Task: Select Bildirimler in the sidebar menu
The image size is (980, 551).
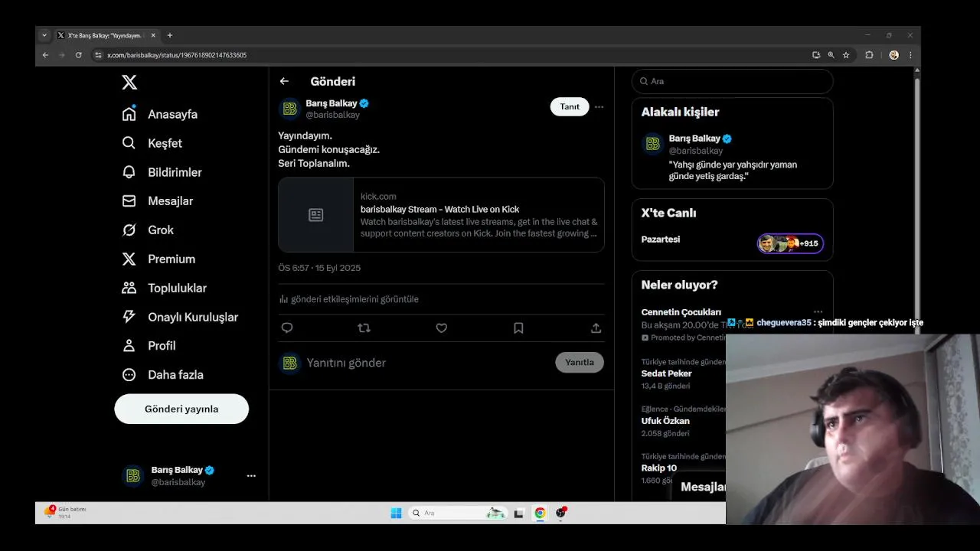Action: tap(175, 172)
